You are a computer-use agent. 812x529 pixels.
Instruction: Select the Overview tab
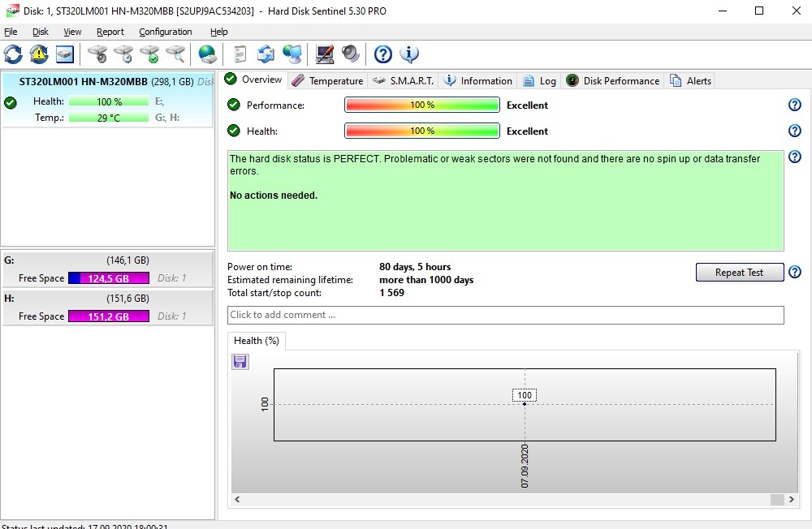pos(253,80)
